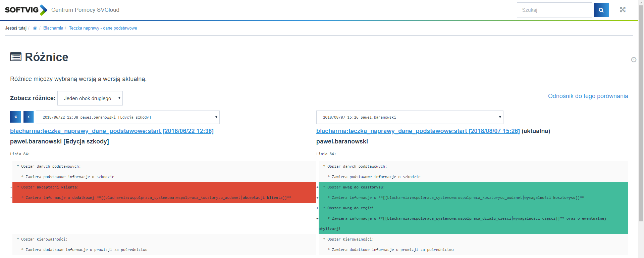Click the magnifier search button

click(x=601, y=10)
